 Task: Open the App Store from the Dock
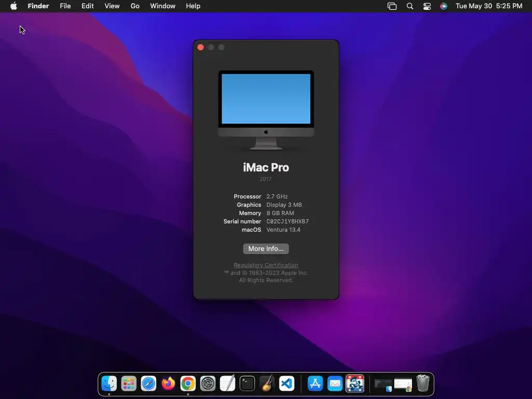315,383
